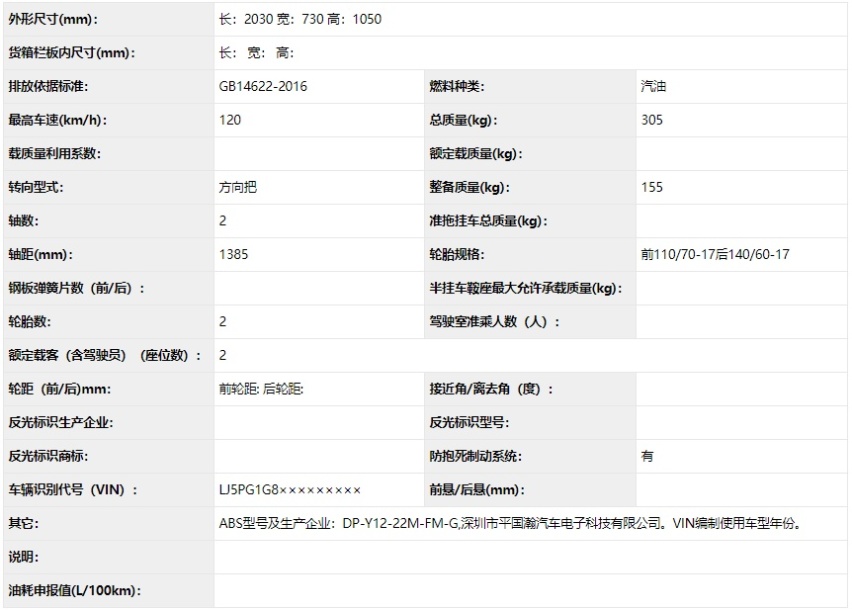Select the 前轮距: 后轮距: value
852x611 pixels.
(x=261, y=389)
